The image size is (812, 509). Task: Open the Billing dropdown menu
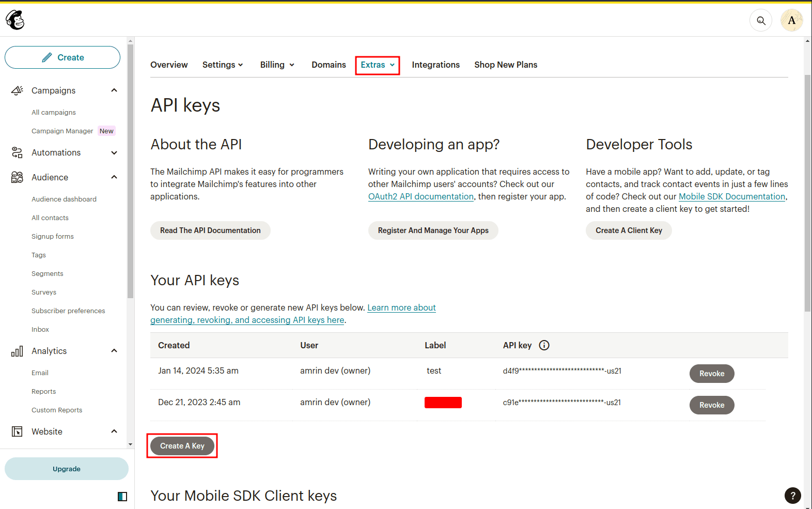click(x=277, y=65)
